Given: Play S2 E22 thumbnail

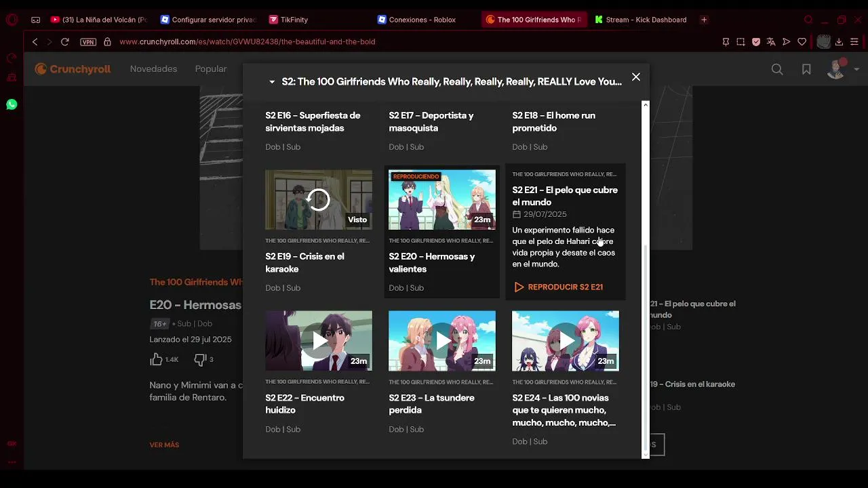Looking at the screenshot, I should click(319, 341).
